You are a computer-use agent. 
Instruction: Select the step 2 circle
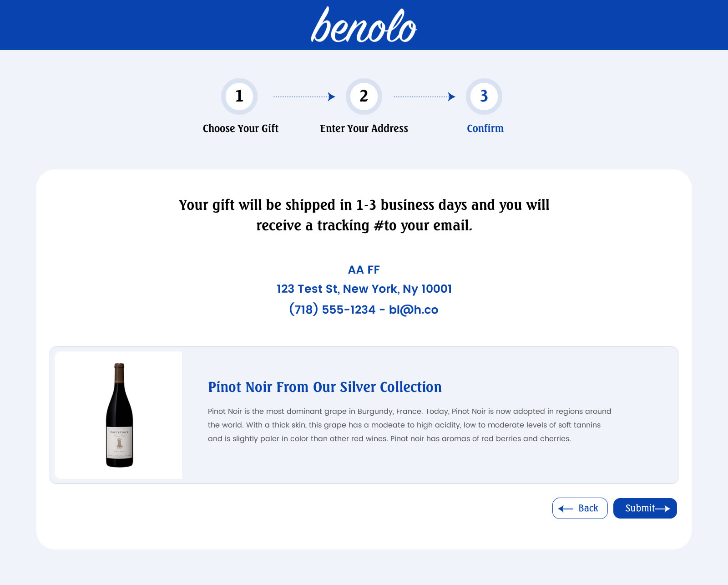pos(364,97)
